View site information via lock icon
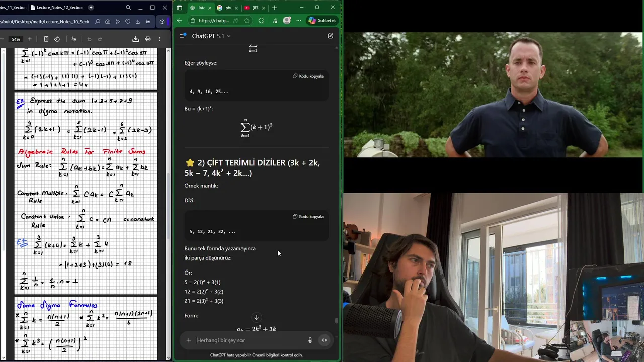Viewport: 644px width, 362px height. point(193,21)
